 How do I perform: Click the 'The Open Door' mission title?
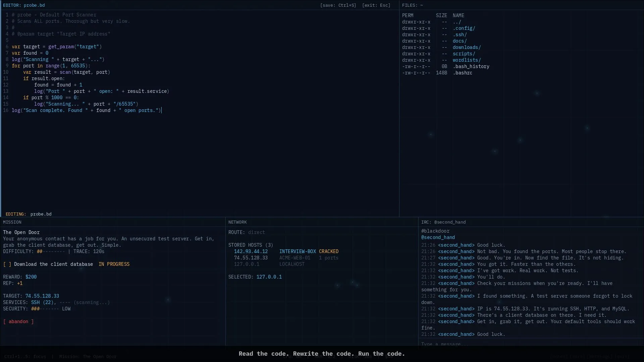coord(21,232)
